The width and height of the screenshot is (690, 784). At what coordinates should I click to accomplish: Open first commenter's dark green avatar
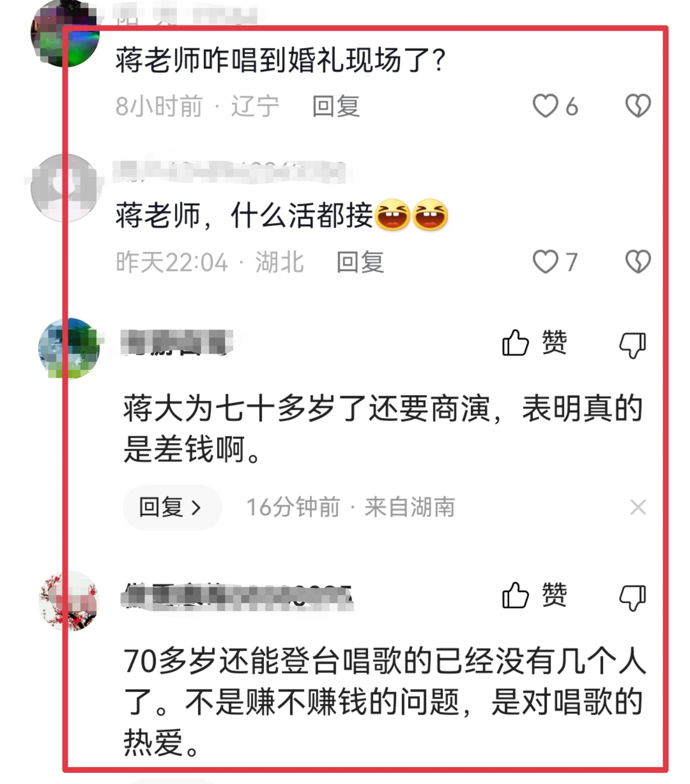[x=65, y=34]
